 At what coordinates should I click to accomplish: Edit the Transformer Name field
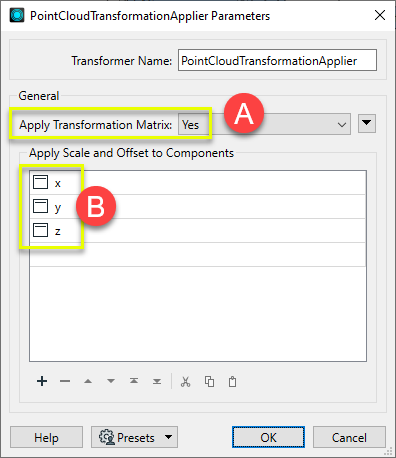point(277,60)
